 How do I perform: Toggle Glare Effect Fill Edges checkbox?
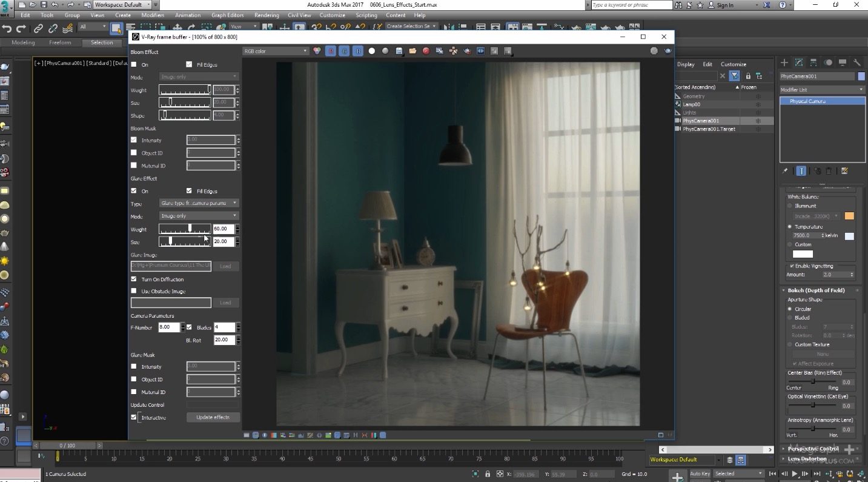189,191
